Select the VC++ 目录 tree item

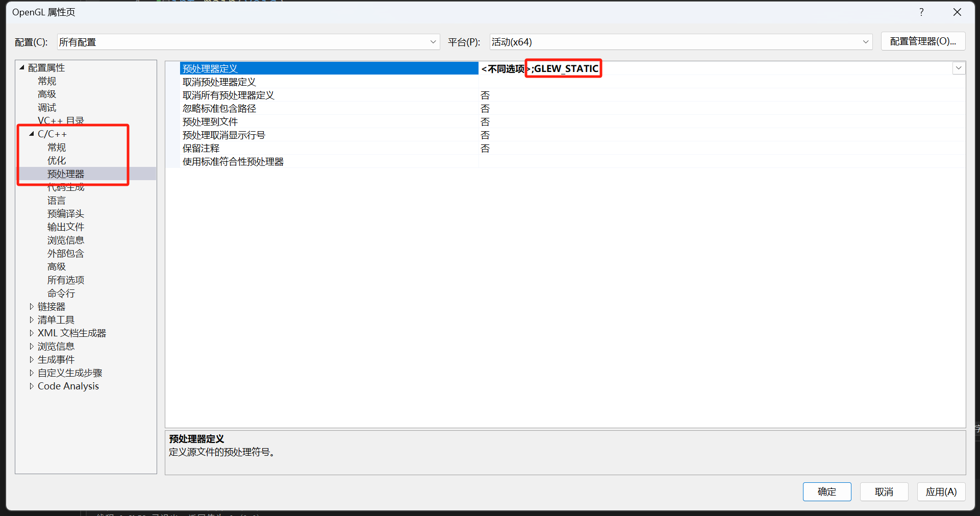pyautogui.click(x=61, y=120)
